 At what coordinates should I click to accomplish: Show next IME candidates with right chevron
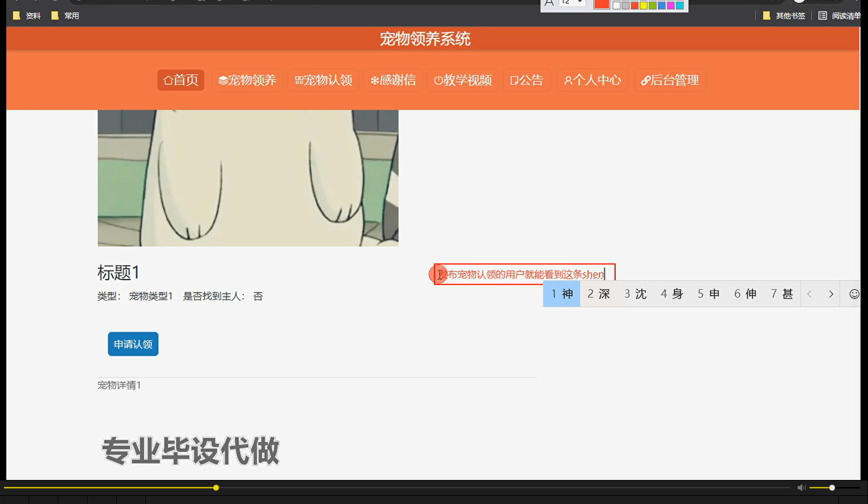(x=831, y=294)
